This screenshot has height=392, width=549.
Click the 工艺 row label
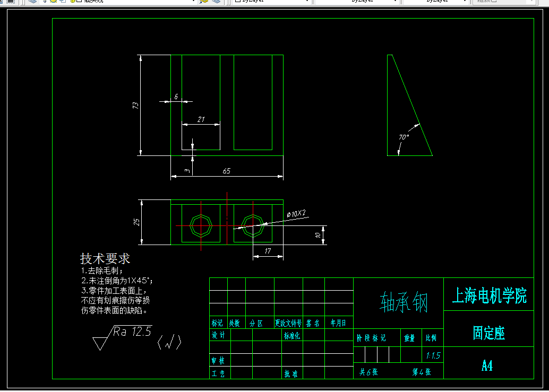tap(218, 374)
